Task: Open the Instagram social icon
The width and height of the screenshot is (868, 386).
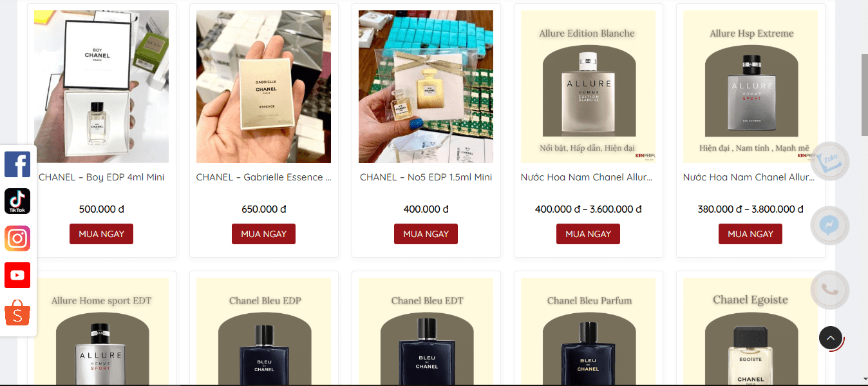Action: tap(17, 238)
